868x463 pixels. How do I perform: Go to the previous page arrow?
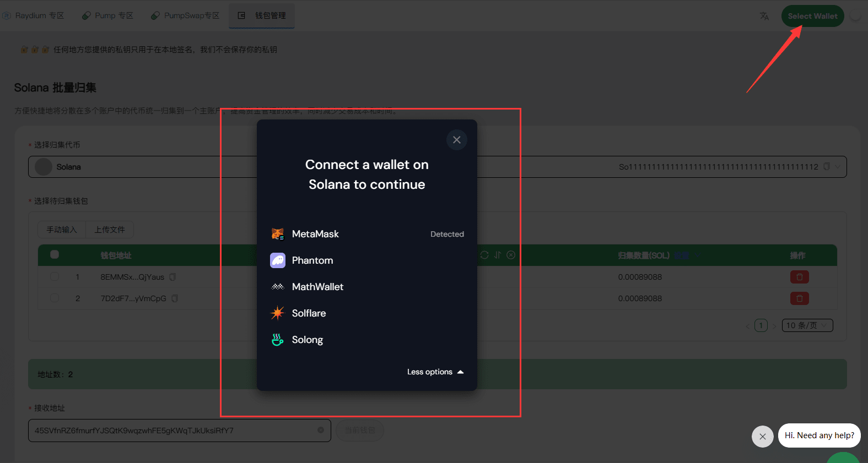[747, 326]
